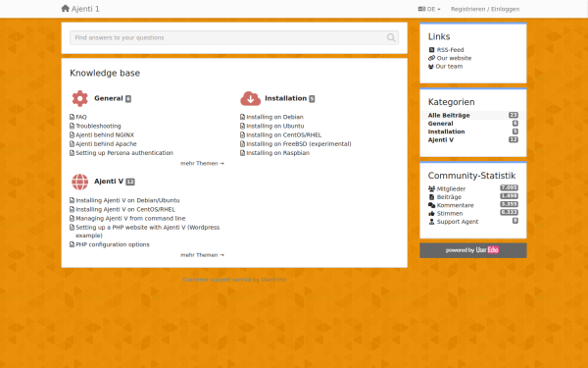Open the Our website link

click(454, 58)
